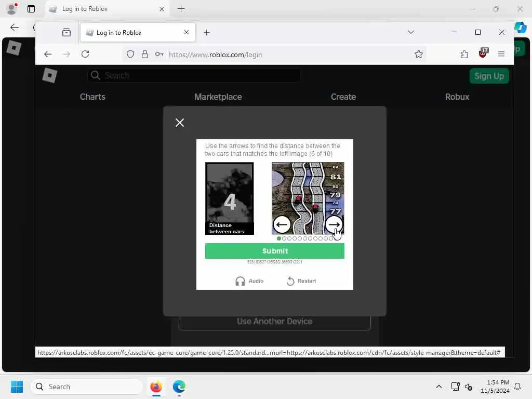Open Windows notifications bell

coord(517,387)
